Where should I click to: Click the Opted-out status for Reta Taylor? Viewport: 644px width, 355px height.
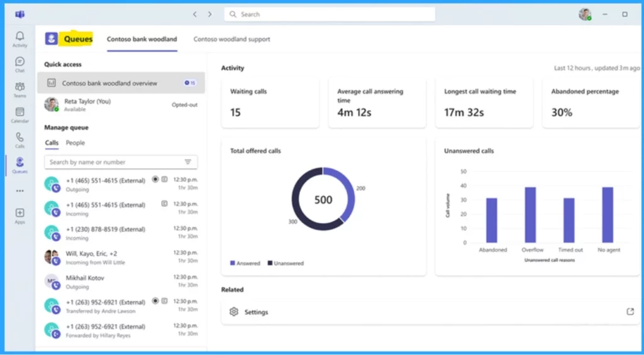click(x=184, y=105)
